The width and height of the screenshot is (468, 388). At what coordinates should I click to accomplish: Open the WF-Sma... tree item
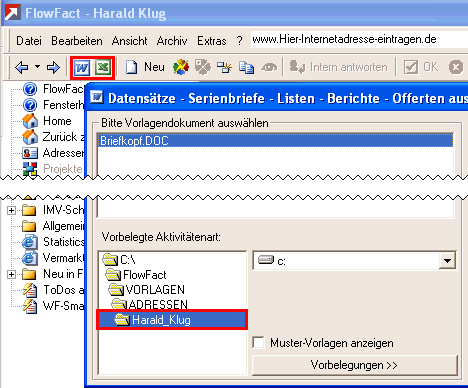pos(53,306)
